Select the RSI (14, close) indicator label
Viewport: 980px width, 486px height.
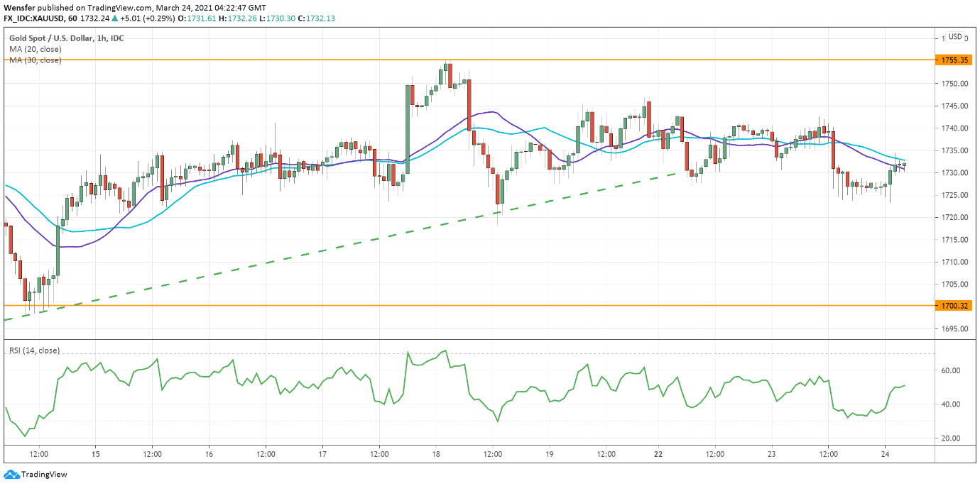pos(34,350)
